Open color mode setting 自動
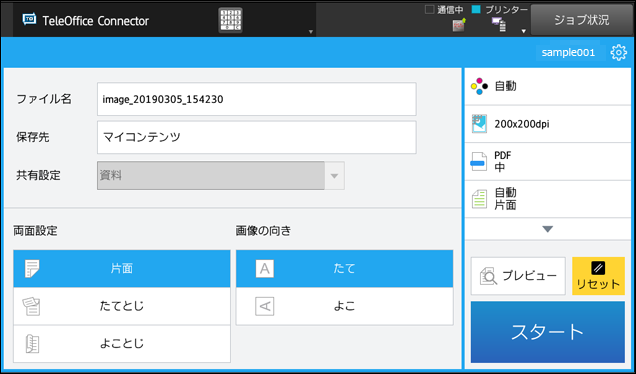Image resolution: width=636 pixels, height=374 pixels. (548, 86)
